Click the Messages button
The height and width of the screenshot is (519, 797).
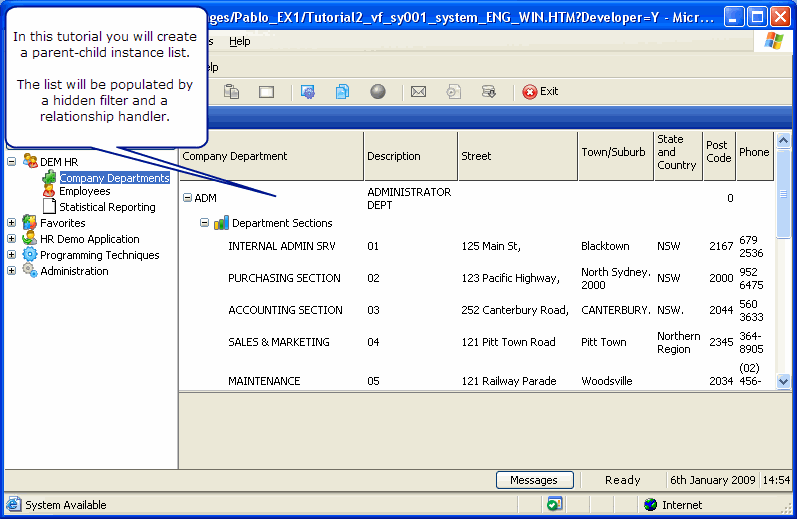pyautogui.click(x=534, y=480)
